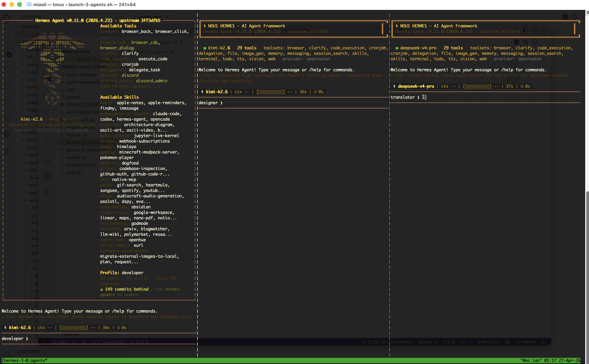Select the hermes-3-0:agents tmux window in the status bar
Image resolution: width=589 pixels, height=364 pixels.
25,361
